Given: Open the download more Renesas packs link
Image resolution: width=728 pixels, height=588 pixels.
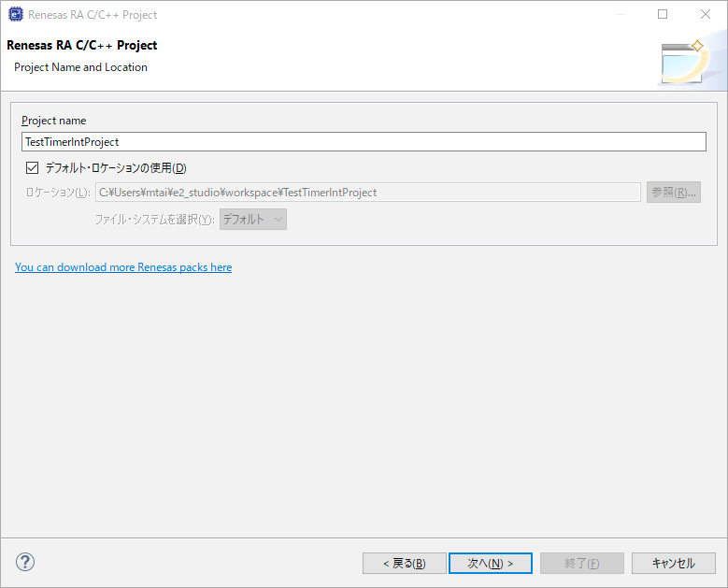Looking at the screenshot, I should (x=123, y=267).
